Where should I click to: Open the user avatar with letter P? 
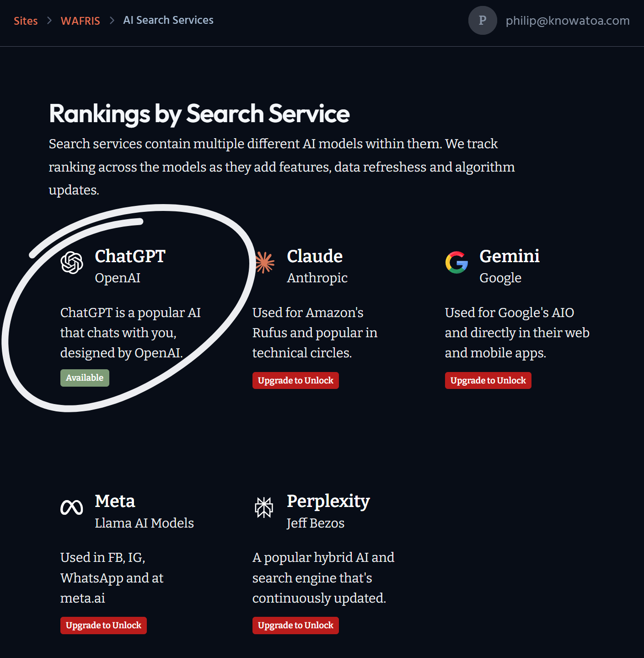483,21
